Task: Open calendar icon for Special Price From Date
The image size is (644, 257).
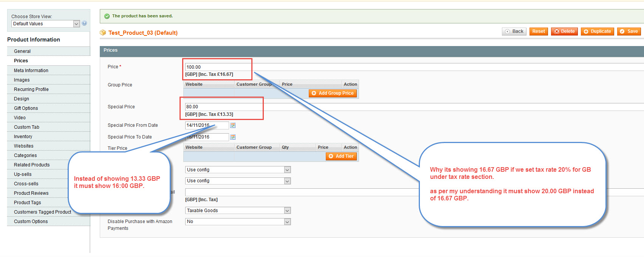Action: click(x=233, y=125)
